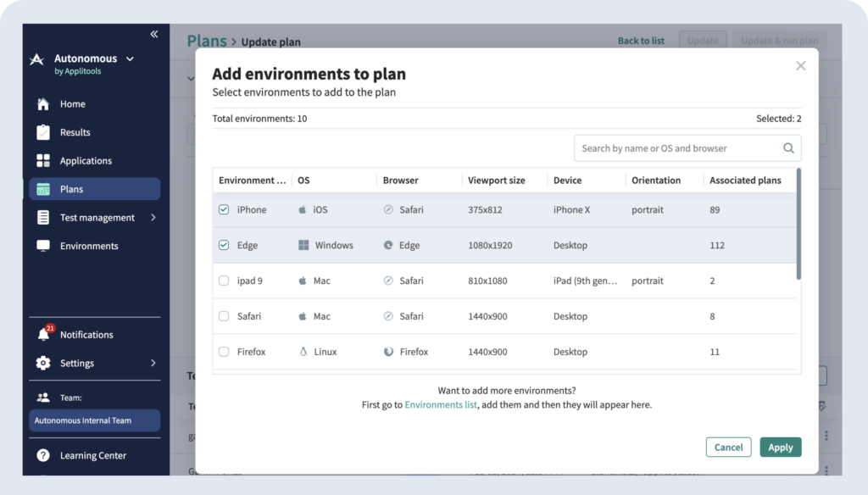Check the ipad 9 environment checkbox

click(x=224, y=281)
